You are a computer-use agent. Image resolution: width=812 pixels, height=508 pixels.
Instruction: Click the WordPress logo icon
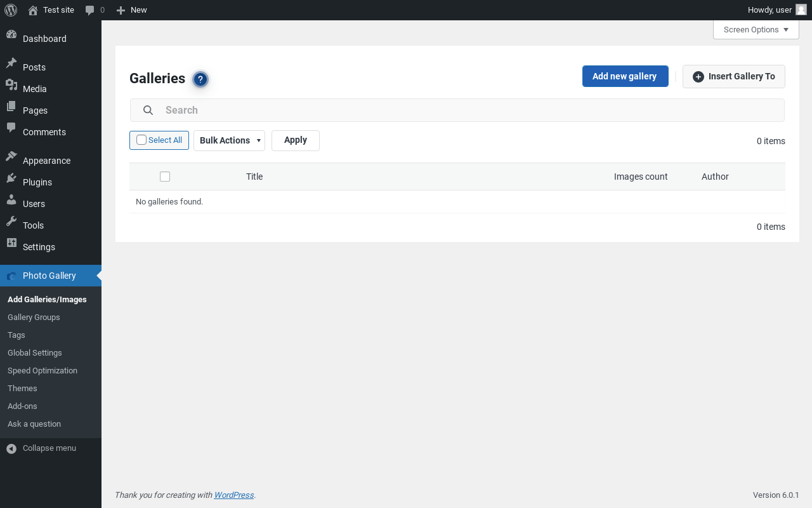pos(11,10)
